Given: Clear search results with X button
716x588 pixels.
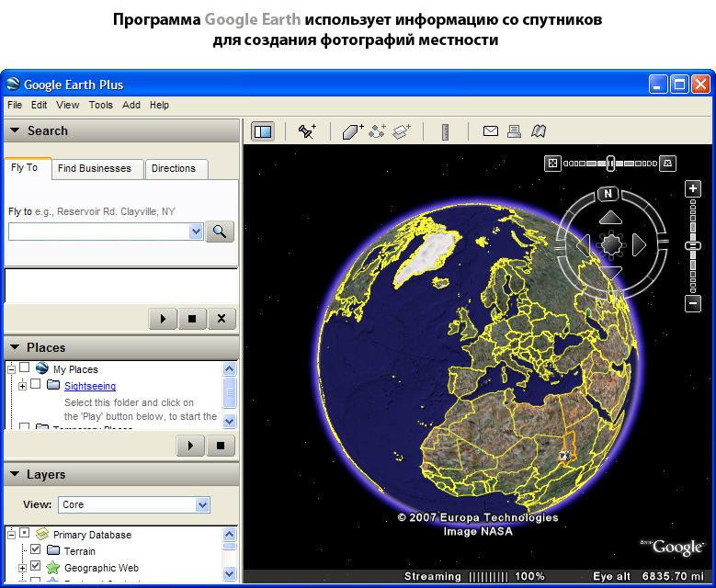Looking at the screenshot, I should pos(222,319).
